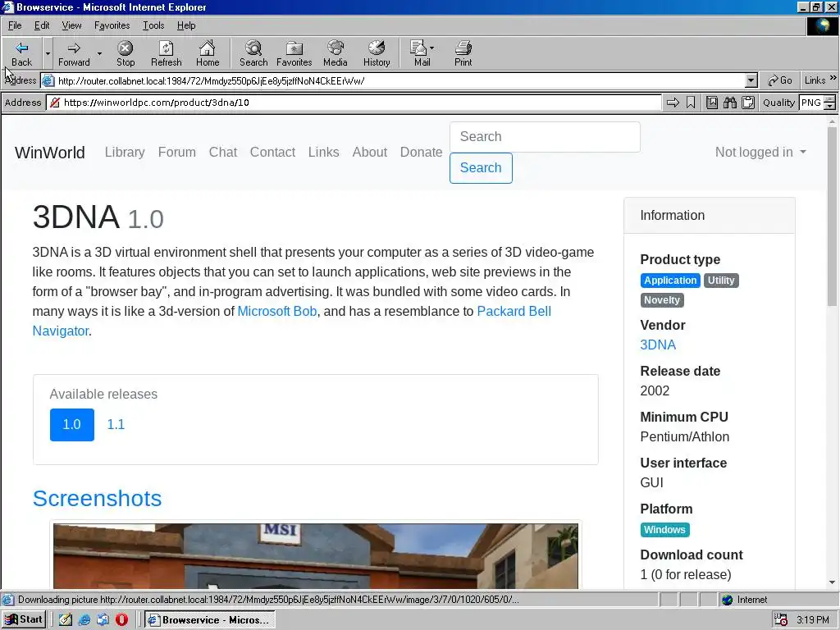840x630 pixels.
Task: Open the Windows Start menu
Action: click(24, 620)
